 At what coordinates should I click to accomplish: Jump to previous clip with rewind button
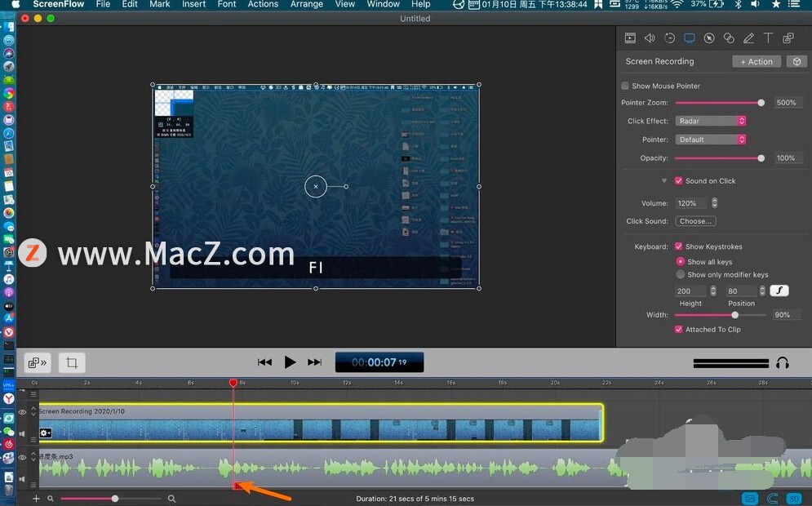click(x=264, y=362)
